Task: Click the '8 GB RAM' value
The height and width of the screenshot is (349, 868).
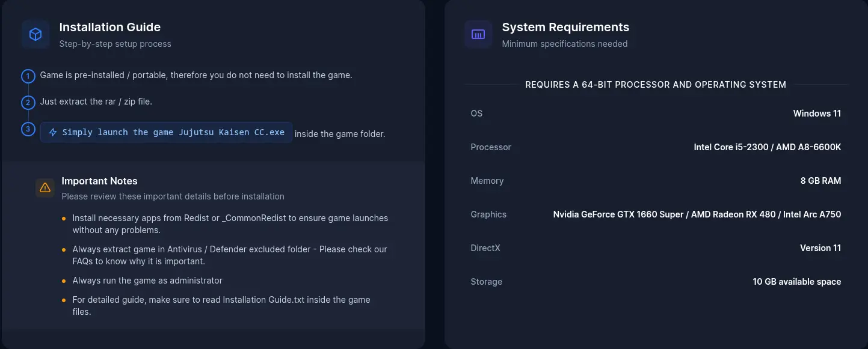Action: click(x=820, y=181)
